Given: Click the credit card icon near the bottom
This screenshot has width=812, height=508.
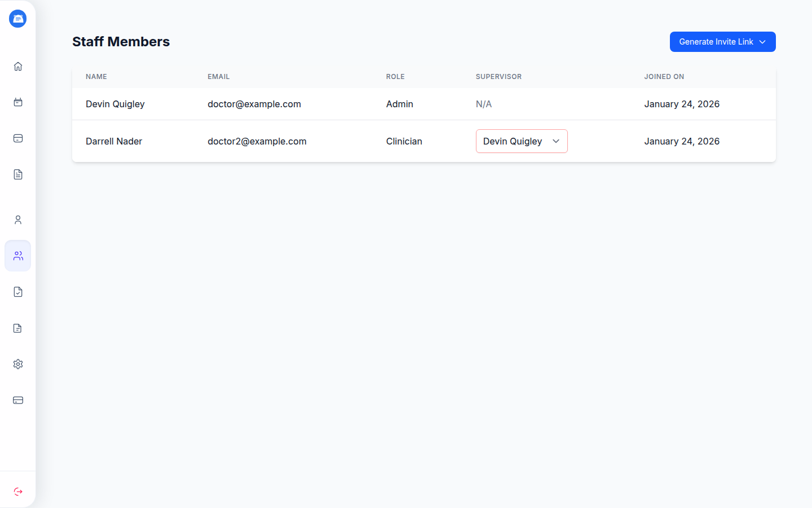Looking at the screenshot, I should (x=17, y=400).
